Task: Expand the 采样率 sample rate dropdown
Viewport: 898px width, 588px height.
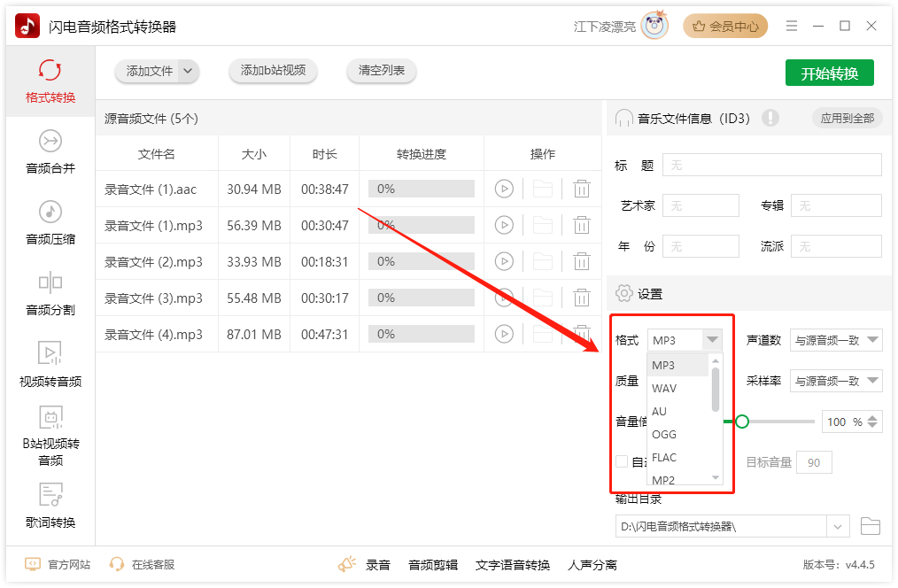Action: (835, 381)
